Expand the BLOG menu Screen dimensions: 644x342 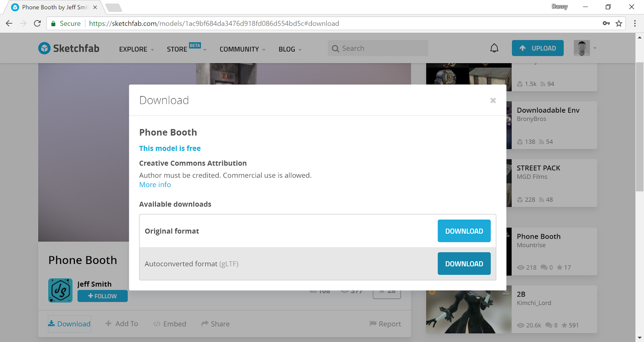tap(290, 49)
